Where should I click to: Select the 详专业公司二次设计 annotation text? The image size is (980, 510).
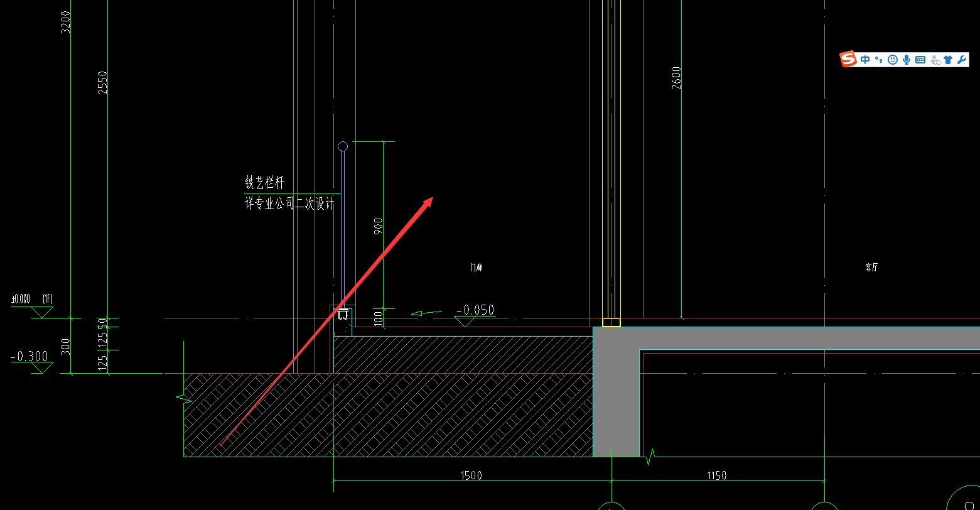289,204
